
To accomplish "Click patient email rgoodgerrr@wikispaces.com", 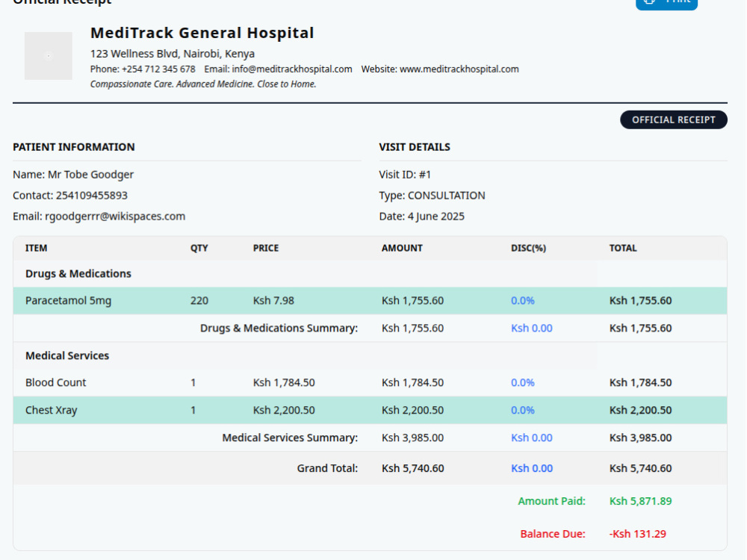I will 115,217.
